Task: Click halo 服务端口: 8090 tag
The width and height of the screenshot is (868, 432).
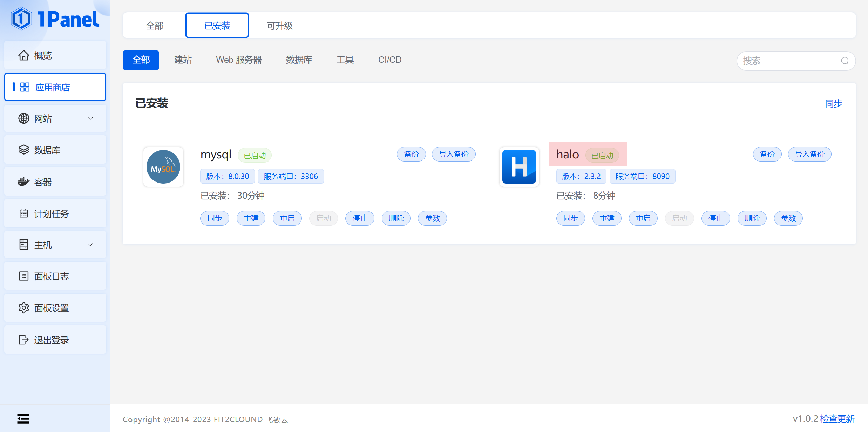Action: [x=643, y=176]
